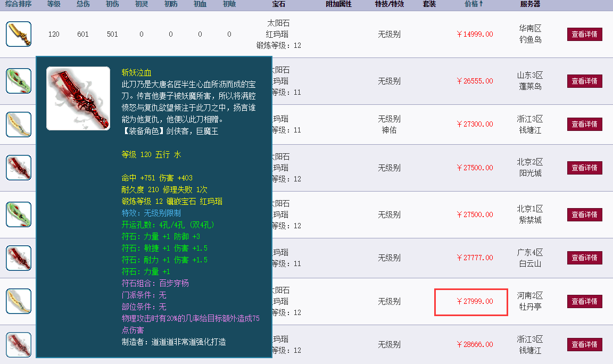The image size is (613, 364).
Task: Click the 服务器 column header
Action: (x=531, y=4)
